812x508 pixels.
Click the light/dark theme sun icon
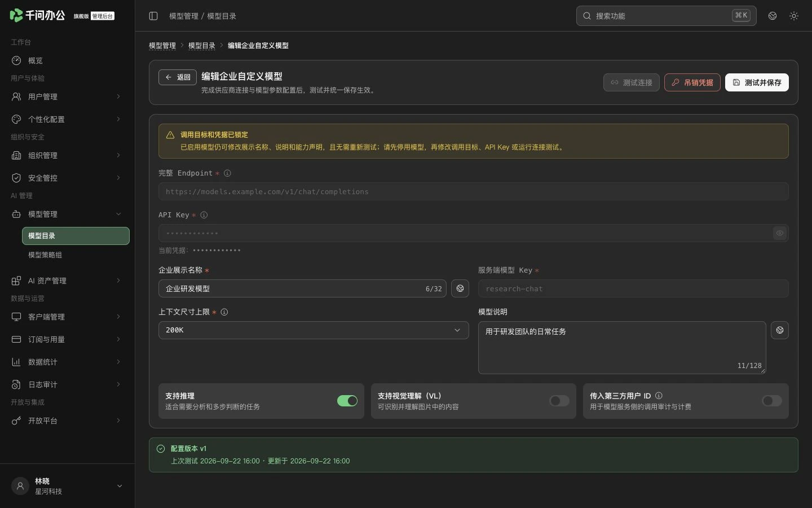tap(794, 16)
